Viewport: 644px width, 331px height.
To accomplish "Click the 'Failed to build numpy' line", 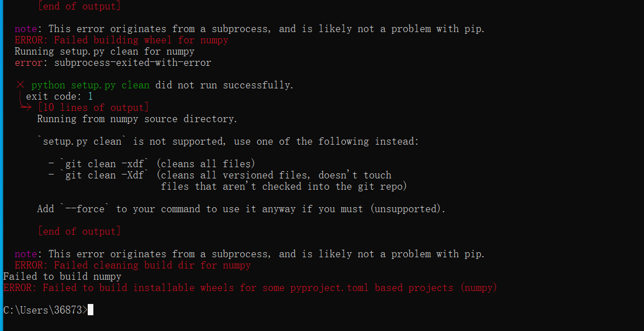I will tap(62, 276).
